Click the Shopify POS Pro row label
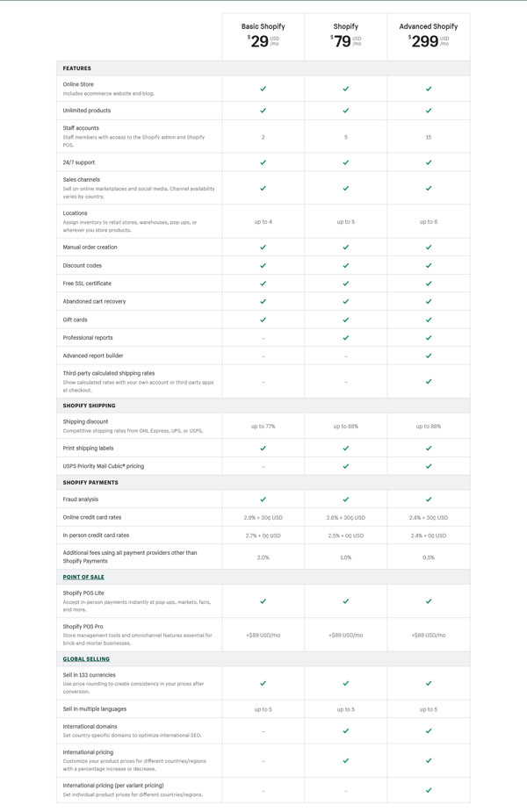527x812 pixels. pyautogui.click(x=83, y=627)
